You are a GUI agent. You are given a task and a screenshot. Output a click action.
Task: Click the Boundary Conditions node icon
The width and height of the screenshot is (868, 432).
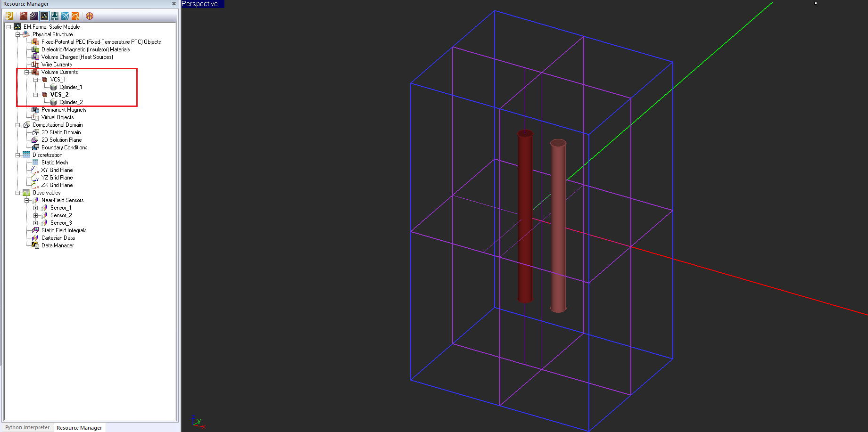coord(35,147)
